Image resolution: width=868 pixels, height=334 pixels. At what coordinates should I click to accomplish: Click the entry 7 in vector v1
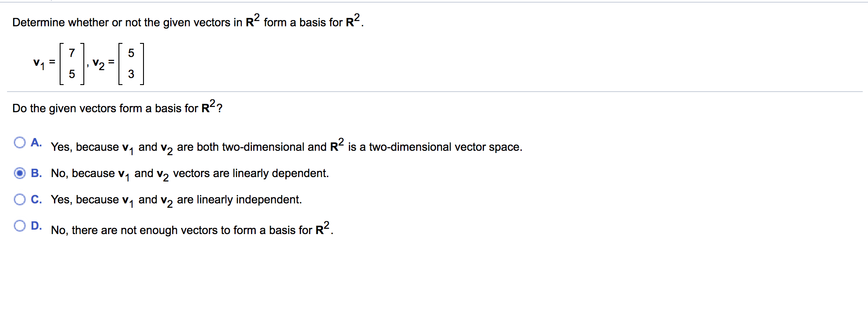[x=72, y=53]
